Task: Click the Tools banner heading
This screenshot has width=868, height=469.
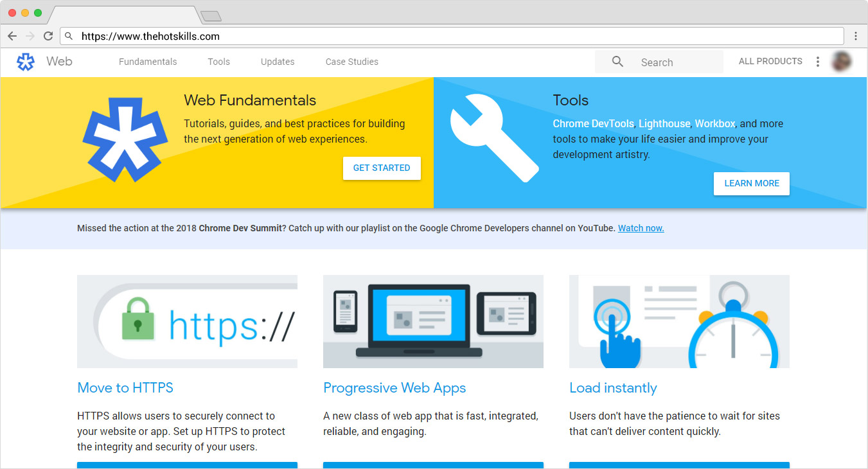Action: pos(571,100)
